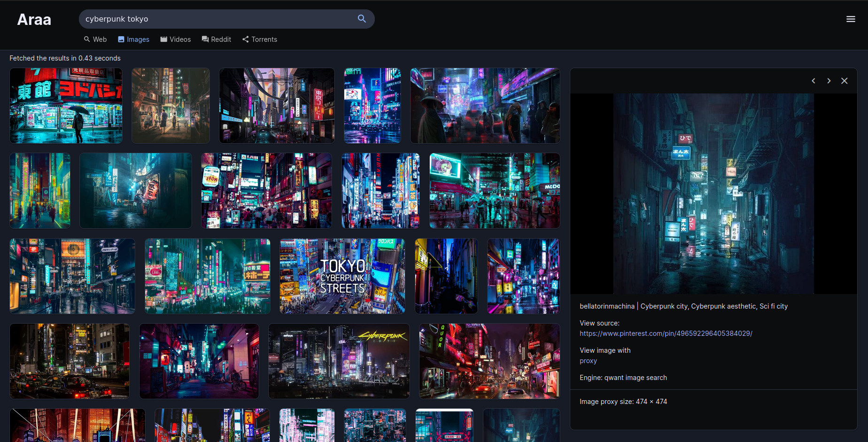Screen dimensions: 868x442
Task: Open the hamburger menu
Action: pyautogui.click(x=851, y=19)
